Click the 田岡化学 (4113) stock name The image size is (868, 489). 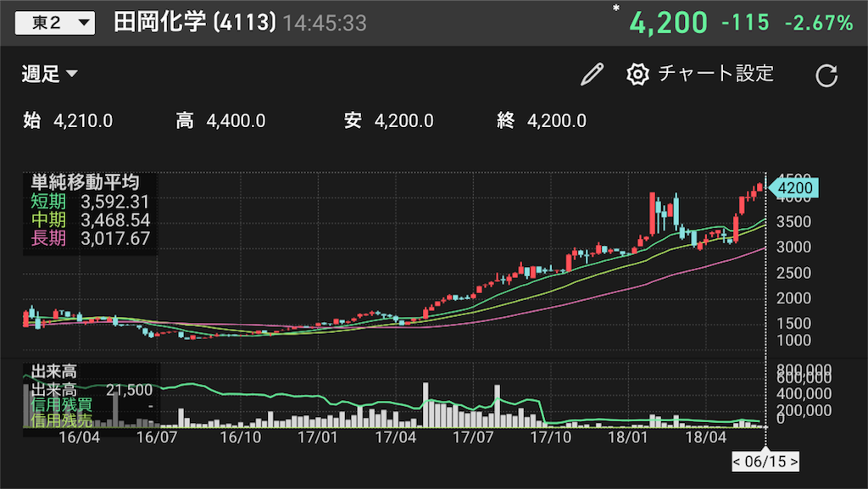(195, 23)
